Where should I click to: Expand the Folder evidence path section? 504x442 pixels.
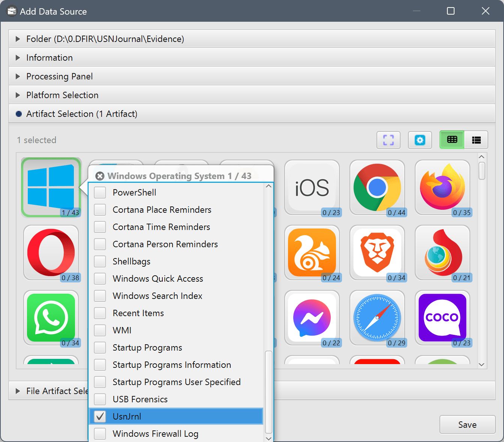click(x=252, y=39)
